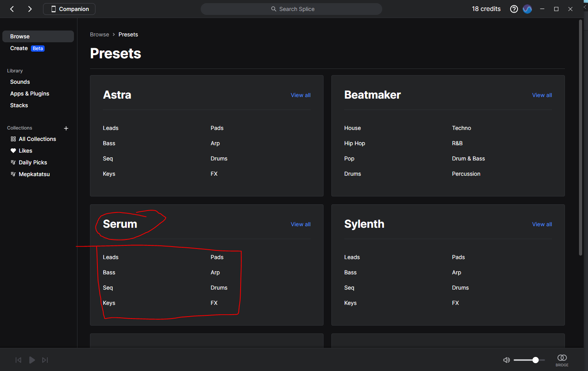Click the grid icon beside All Collections

13,139
